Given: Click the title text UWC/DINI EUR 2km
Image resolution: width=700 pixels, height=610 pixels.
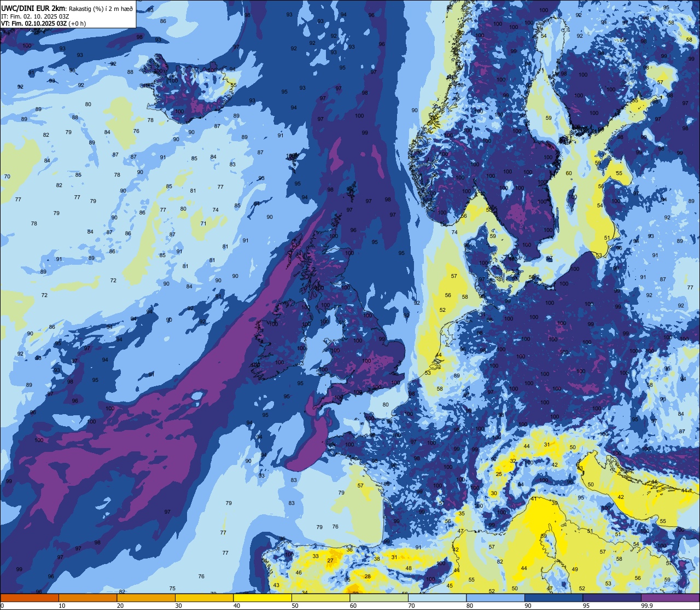Looking at the screenshot, I should click(x=33, y=8).
